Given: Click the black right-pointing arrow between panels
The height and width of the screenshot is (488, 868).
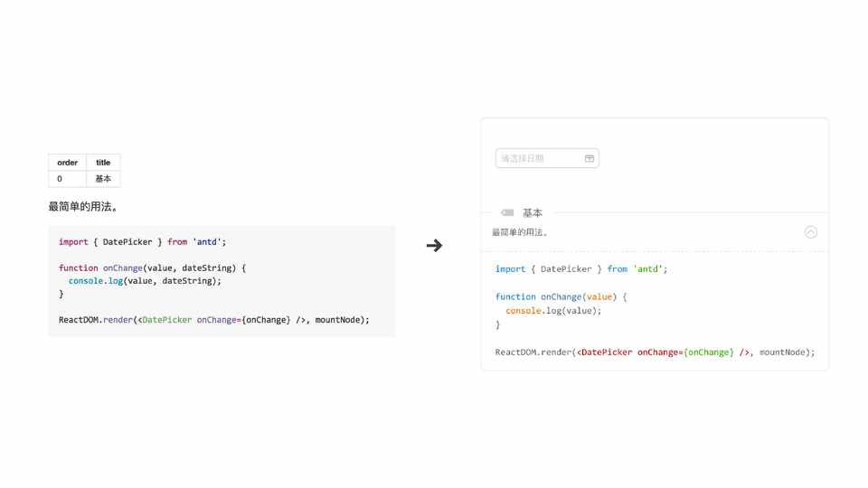Looking at the screenshot, I should (x=435, y=245).
